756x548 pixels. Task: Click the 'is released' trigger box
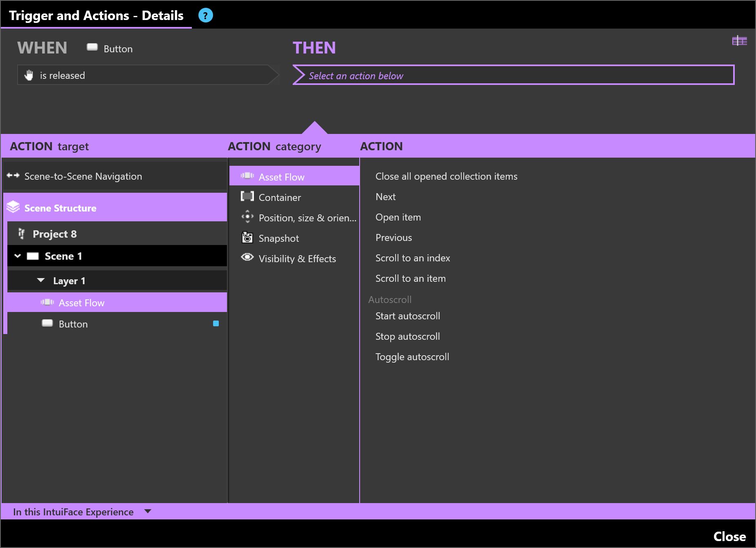tap(143, 75)
